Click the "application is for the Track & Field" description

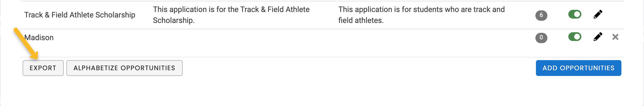(231, 15)
